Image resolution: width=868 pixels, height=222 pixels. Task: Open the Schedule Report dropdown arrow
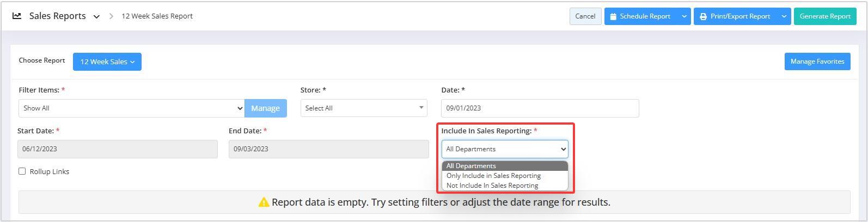coord(684,16)
